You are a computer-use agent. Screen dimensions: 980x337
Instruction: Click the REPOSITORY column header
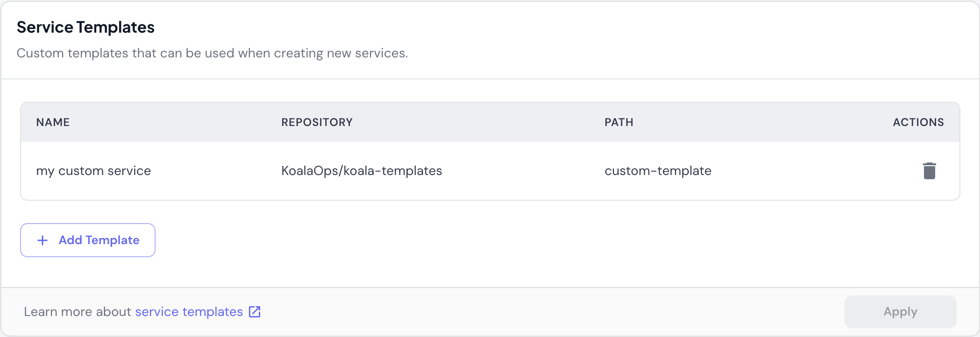tap(317, 122)
